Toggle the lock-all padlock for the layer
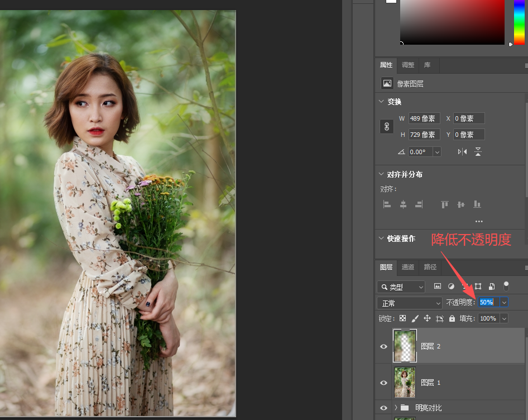This screenshot has width=528, height=420. point(452,318)
